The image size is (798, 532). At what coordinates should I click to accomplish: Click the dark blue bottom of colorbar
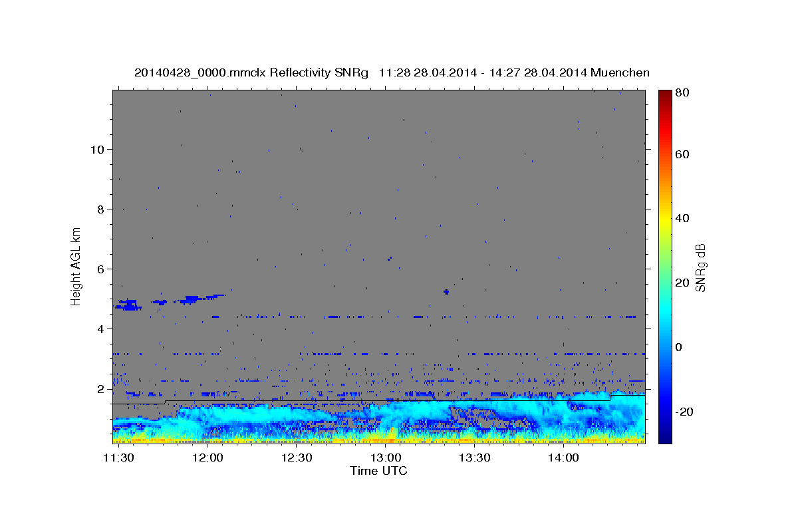[x=665, y=438]
